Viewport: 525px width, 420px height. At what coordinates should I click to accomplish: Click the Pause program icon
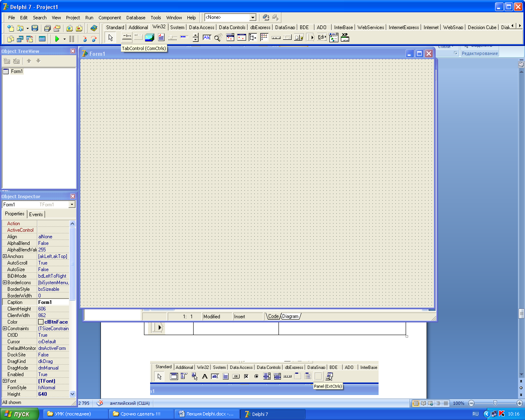[72, 39]
